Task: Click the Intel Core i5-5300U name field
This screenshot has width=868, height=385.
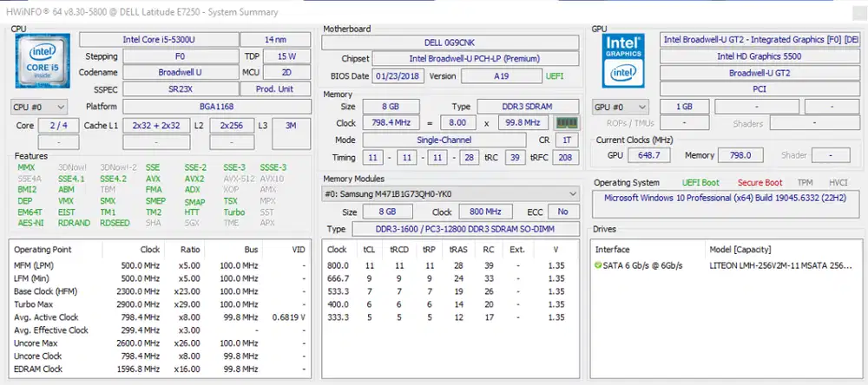Action: point(157,40)
